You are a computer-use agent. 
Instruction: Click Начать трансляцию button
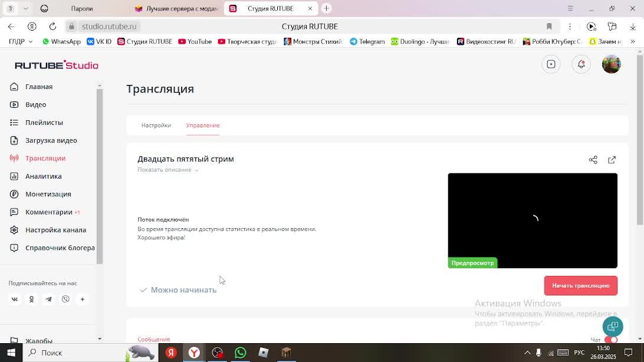[581, 286]
